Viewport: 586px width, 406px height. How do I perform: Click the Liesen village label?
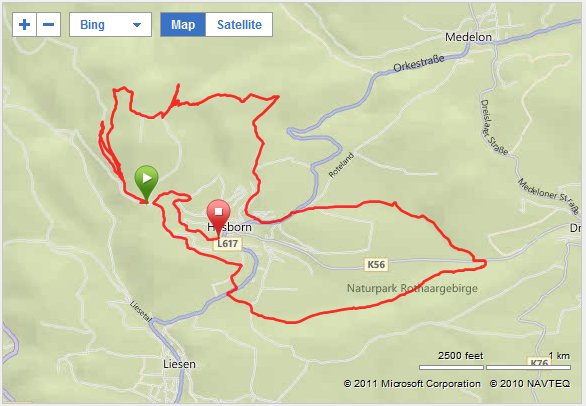pyautogui.click(x=179, y=364)
